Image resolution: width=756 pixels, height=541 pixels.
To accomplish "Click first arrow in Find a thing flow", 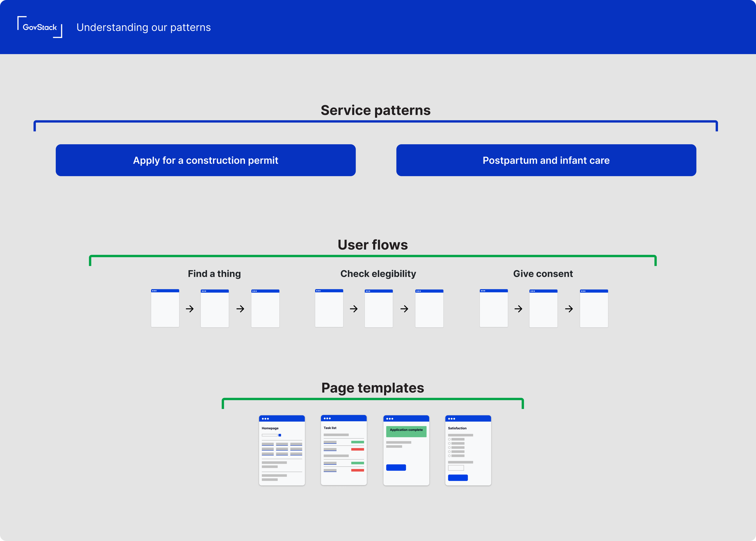I will (x=190, y=309).
